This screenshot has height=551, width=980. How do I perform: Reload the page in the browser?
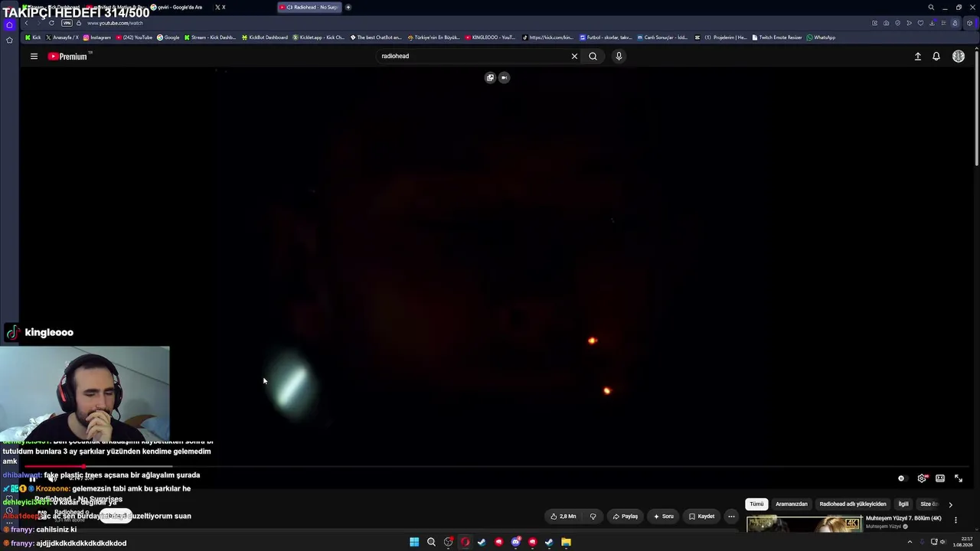[51, 23]
